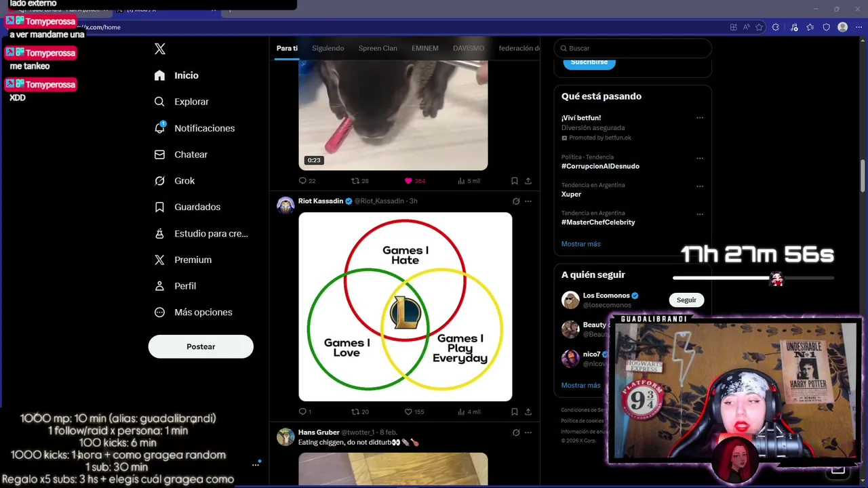Open the #CorrupcionAlDesnudo trending topic
The image size is (868, 488).
[x=600, y=166]
